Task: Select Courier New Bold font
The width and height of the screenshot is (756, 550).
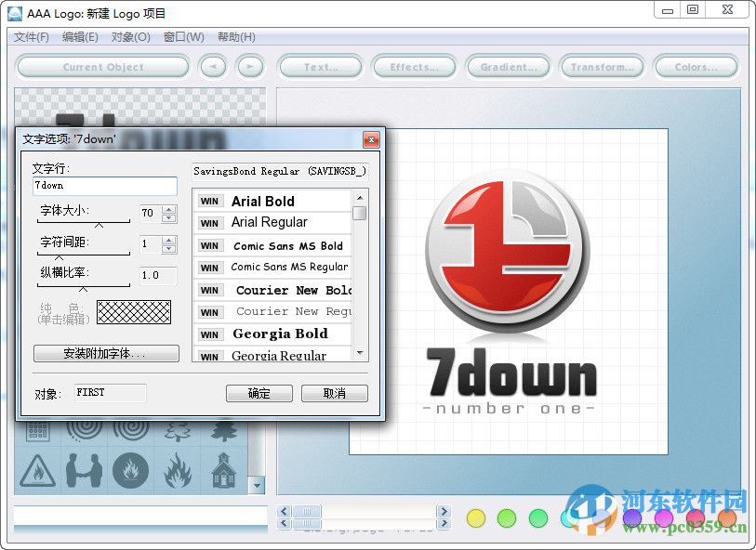Action: 272,290
